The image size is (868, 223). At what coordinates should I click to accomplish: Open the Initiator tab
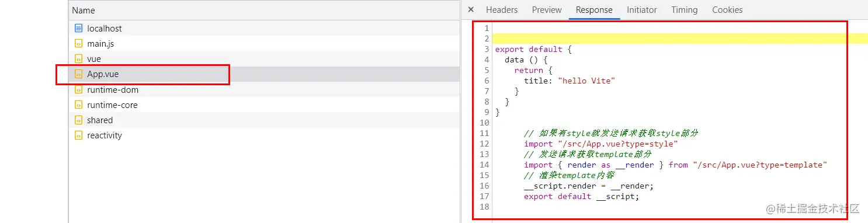(642, 10)
